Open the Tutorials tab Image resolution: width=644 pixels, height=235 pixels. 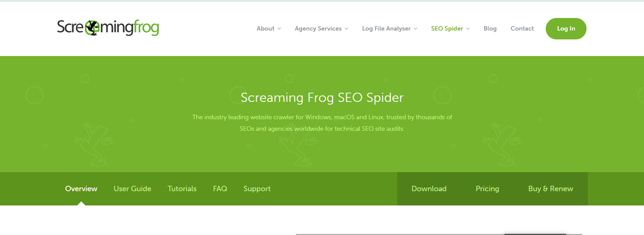coord(182,189)
